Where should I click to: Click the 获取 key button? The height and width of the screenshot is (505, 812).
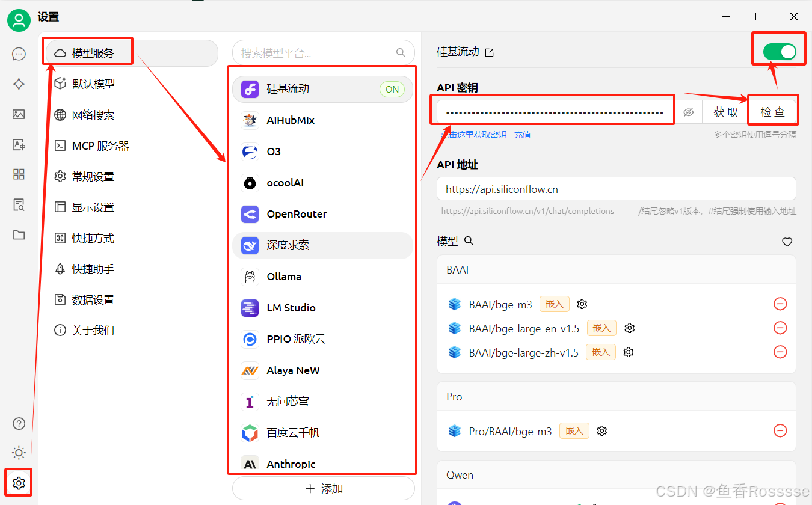[725, 112]
